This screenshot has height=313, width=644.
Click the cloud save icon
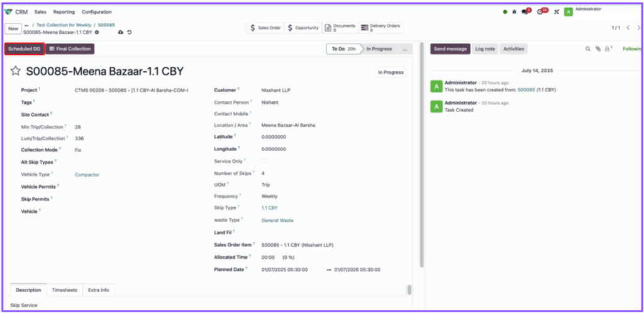coord(121,32)
